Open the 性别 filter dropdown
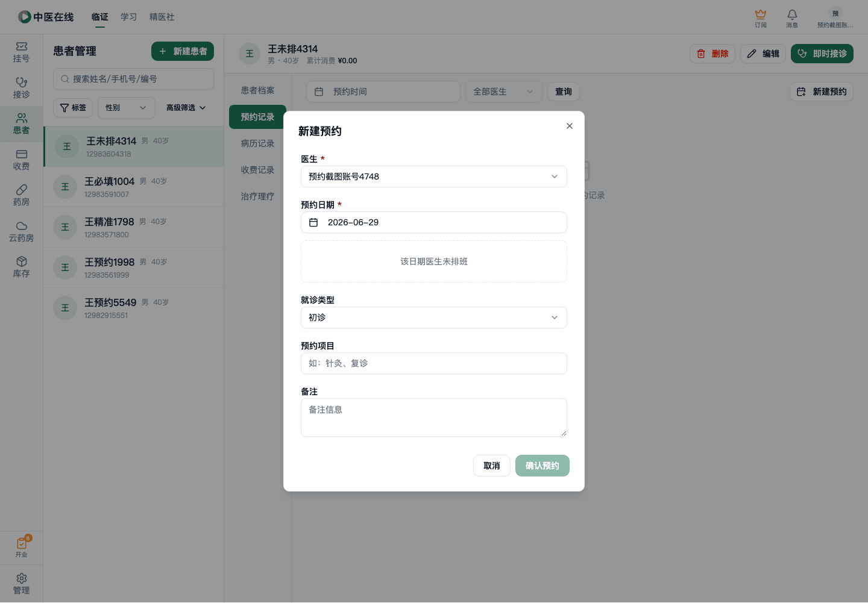Screen dimensions: 868x603 point(127,108)
